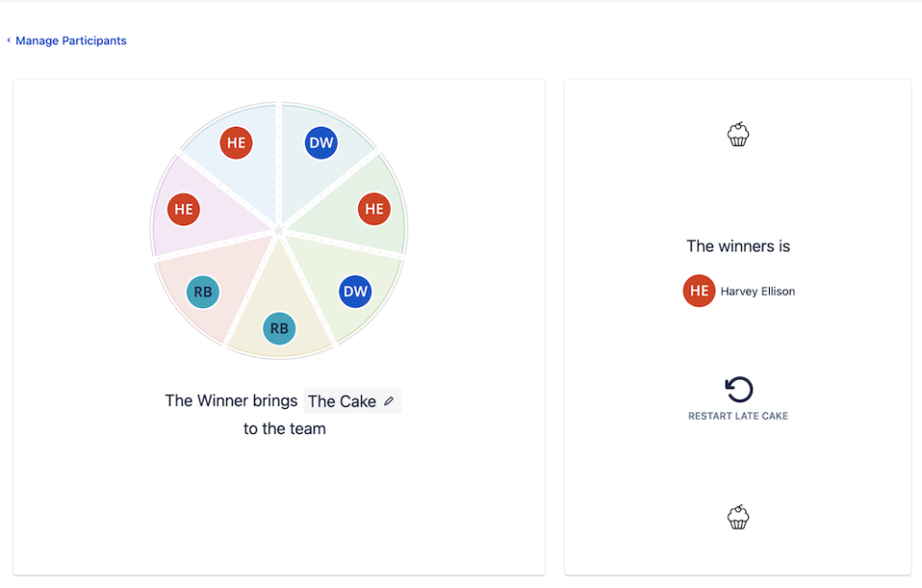
Task: Open the Manage Participants link
Action: [71, 41]
